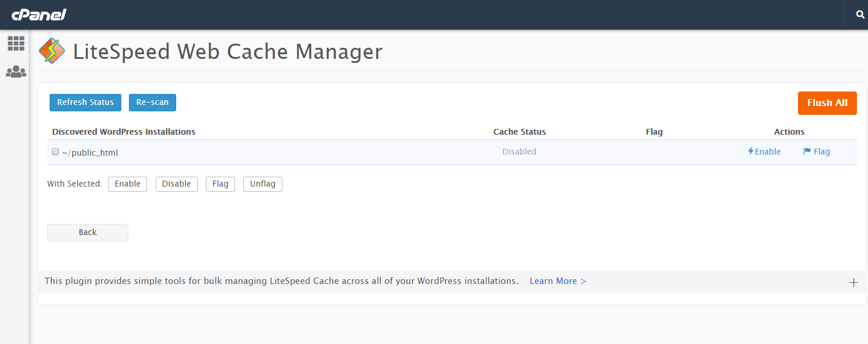
Task: Click the cPanel logo
Action: 38,14
